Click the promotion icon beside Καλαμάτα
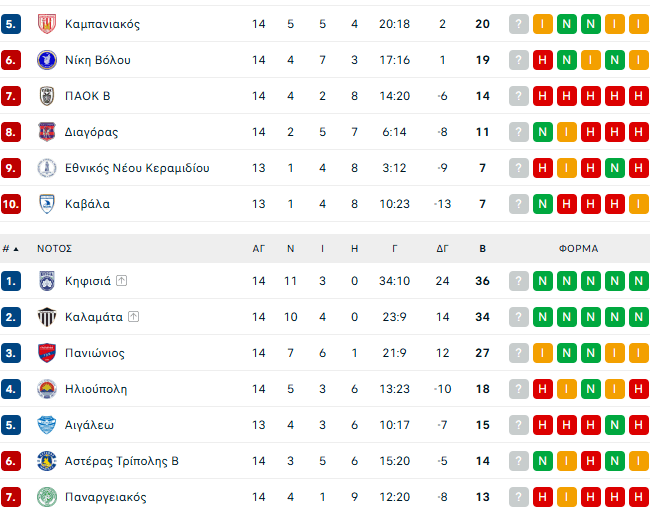The image size is (650, 513). 133,317
